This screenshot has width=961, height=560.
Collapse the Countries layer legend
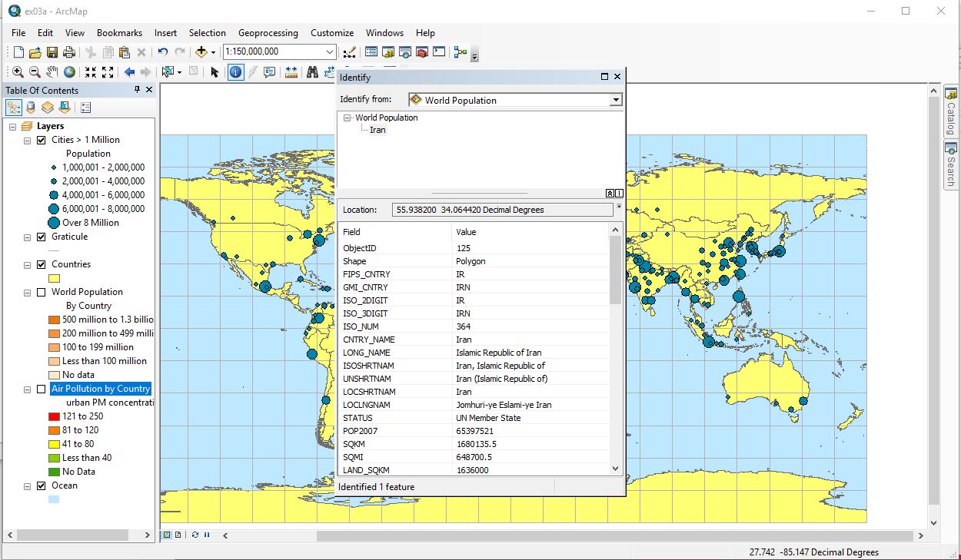coord(27,264)
